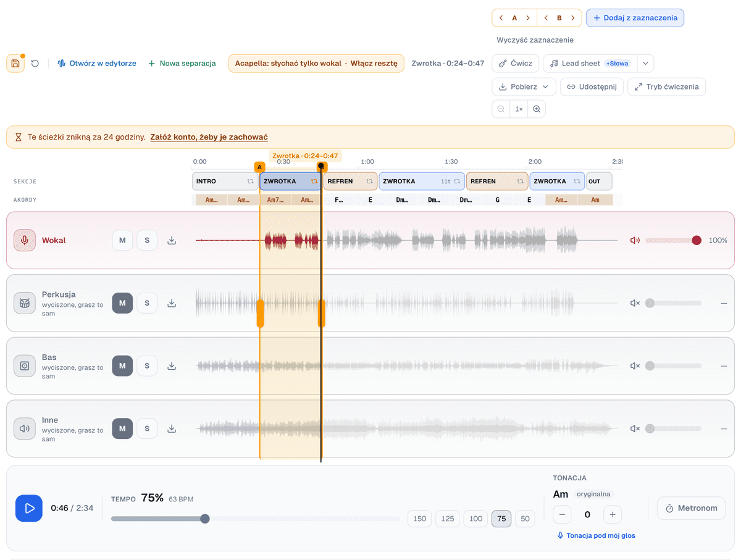Move marker A earlier

(x=501, y=18)
